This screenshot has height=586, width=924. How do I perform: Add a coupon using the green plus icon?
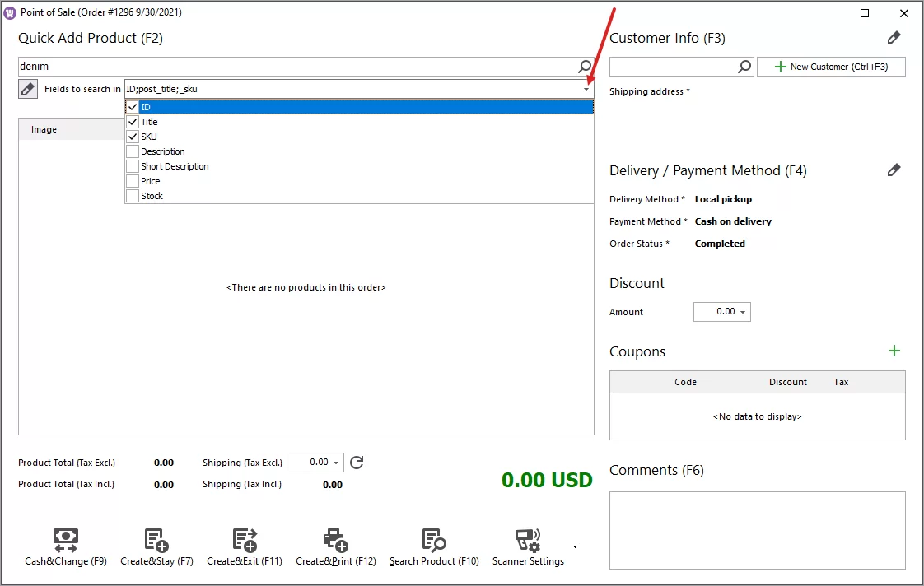pyautogui.click(x=894, y=351)
